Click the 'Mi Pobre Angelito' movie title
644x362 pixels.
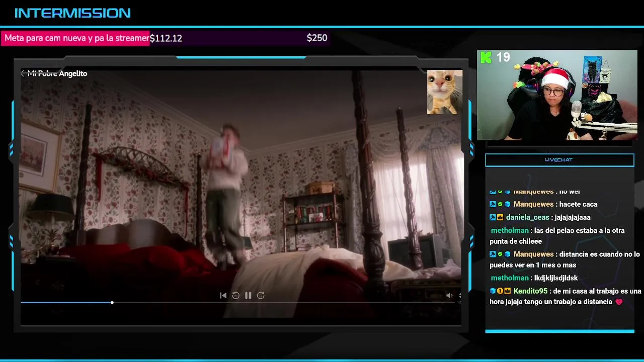[57, 73]
